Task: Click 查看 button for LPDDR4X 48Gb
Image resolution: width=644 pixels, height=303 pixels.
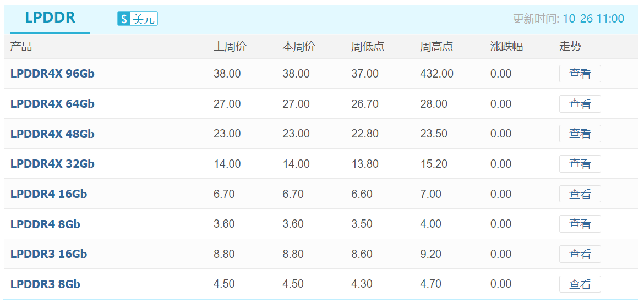Action: [580, 134]
